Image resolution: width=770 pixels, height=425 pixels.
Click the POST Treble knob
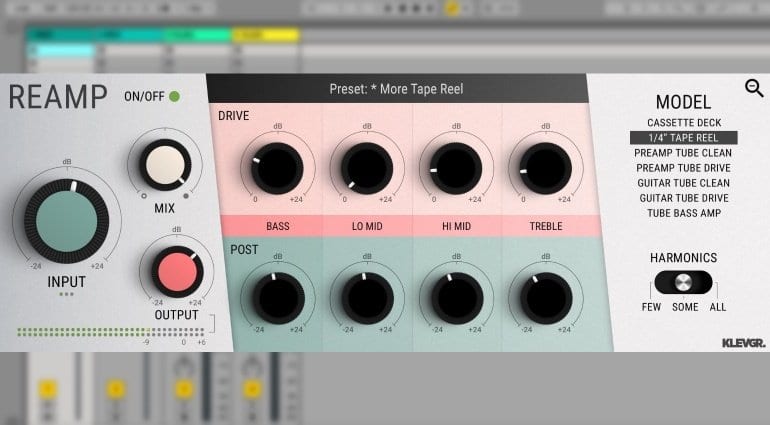pyautogui.click(x=546, y=298)
